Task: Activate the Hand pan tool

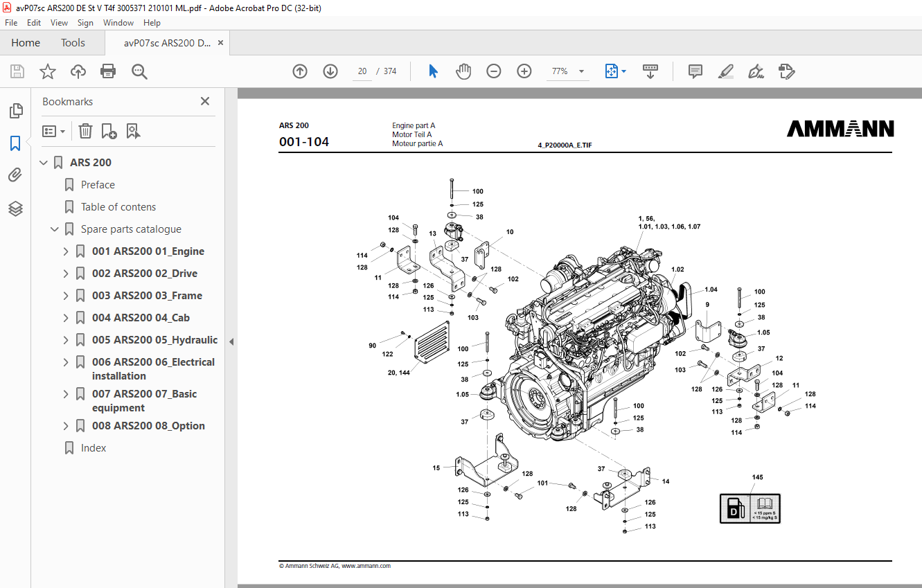Action: tap(463, 71)
